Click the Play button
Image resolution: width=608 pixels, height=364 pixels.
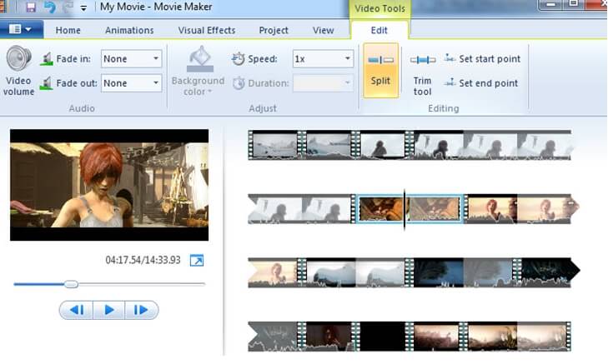point(109,310)
